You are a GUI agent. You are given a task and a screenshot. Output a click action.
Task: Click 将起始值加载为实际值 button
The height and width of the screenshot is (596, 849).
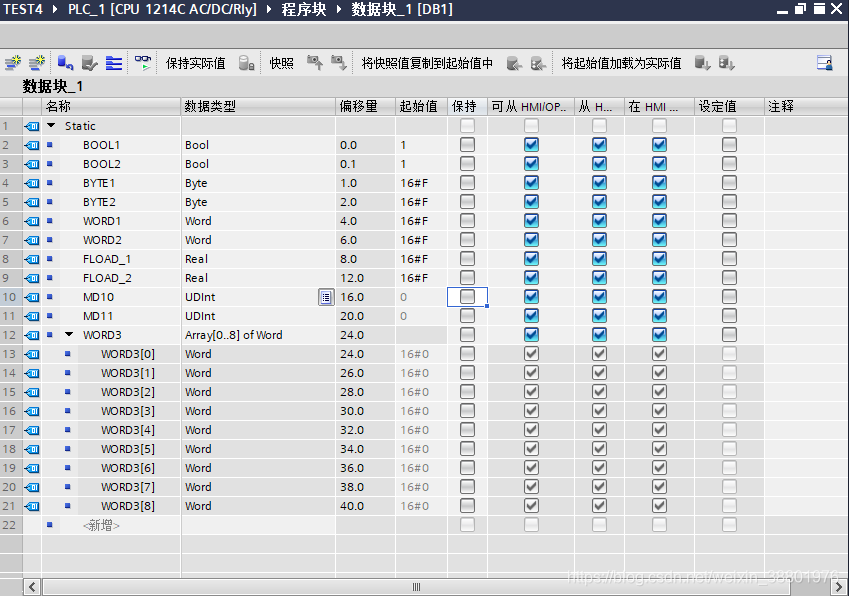621,63
